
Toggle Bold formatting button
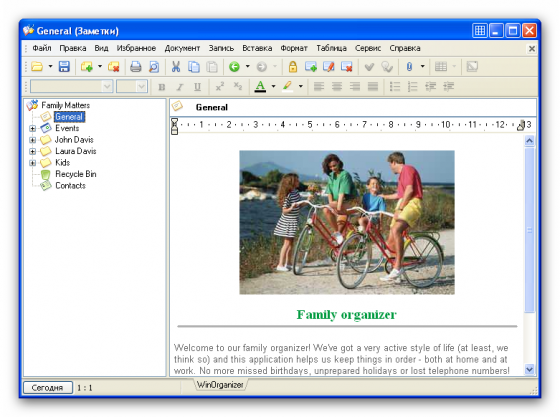(x=162, y=87)
